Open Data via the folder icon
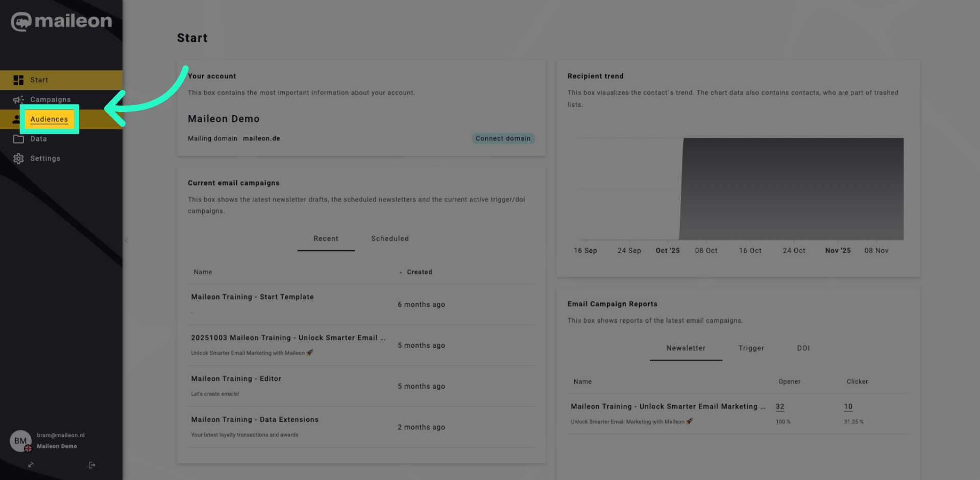 (x=18, y=139)
